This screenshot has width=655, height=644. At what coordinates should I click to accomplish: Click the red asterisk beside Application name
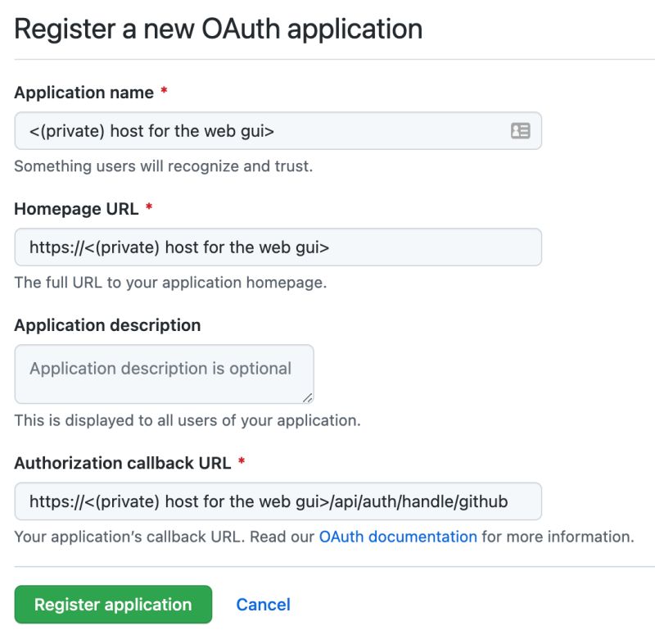(165, 93)
